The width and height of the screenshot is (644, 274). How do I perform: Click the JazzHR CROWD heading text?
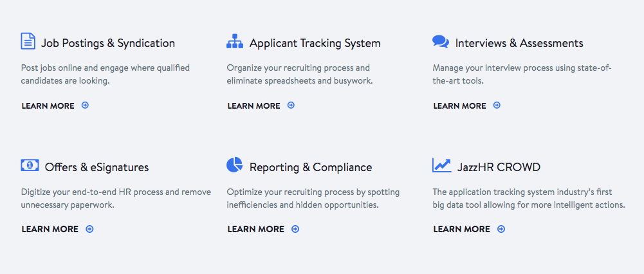click(499, 167)
